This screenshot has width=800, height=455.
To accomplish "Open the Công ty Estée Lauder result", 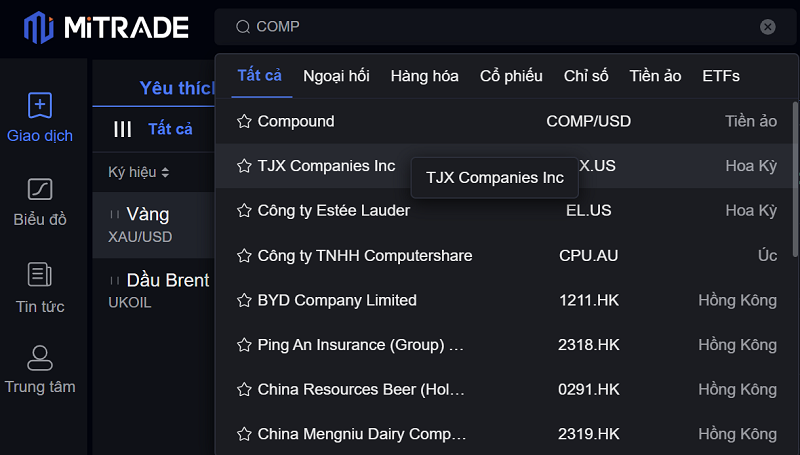I will (x=334, y=211).
